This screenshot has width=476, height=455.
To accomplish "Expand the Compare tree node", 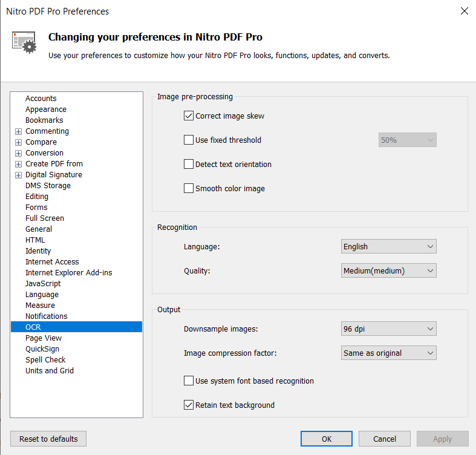I will (19, 142).
